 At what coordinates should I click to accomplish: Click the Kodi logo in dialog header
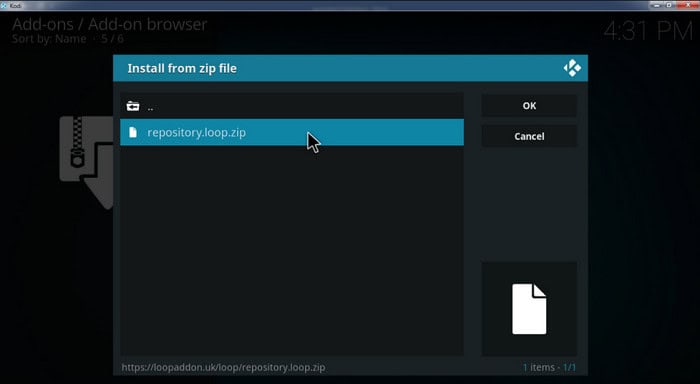coord(572,68)
